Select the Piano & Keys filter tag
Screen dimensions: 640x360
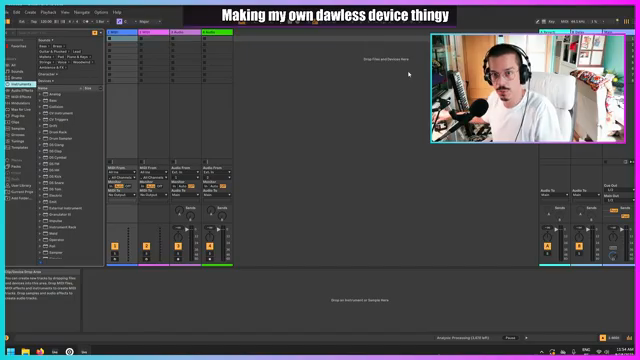(x=79, y=57)
